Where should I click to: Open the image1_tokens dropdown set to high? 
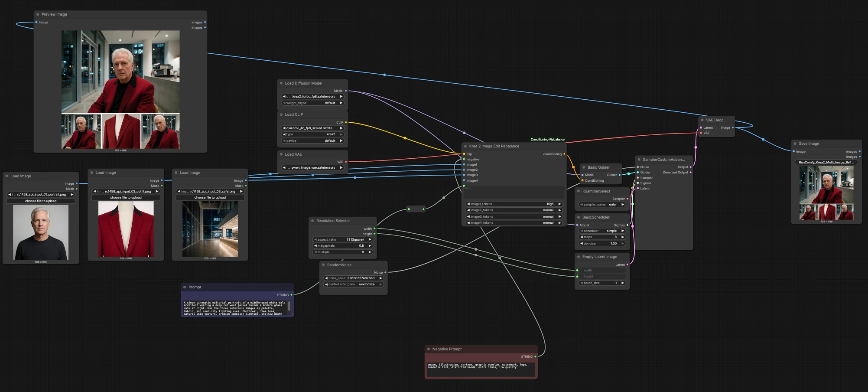[514, 204]
